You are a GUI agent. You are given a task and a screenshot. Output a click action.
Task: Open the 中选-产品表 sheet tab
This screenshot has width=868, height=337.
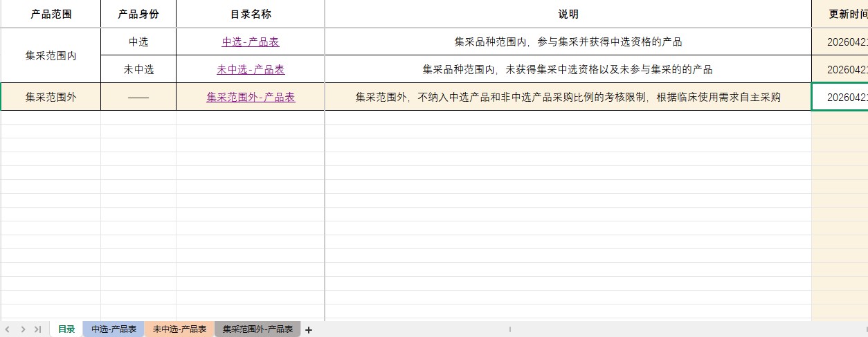click(x=114, y=329)
